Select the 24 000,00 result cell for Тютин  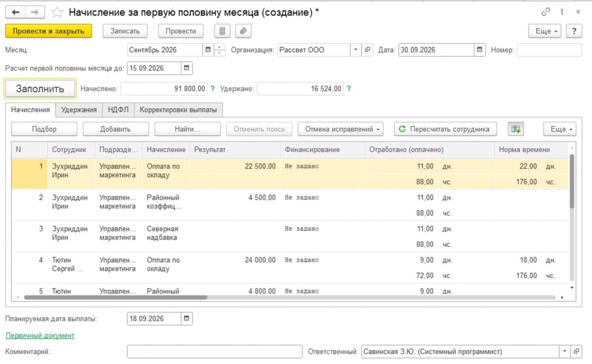pyautogui.click(x=235, y=260)
